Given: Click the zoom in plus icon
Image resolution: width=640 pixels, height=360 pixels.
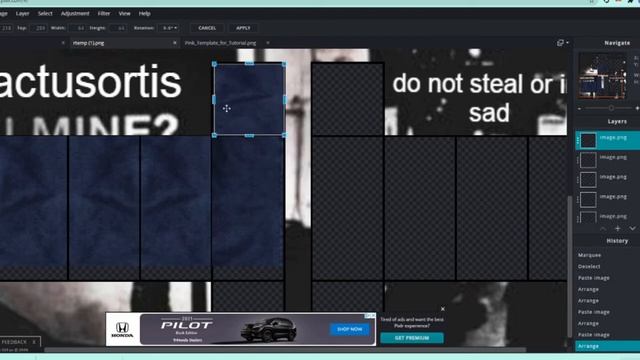Looking at the screenshot, I should tap(637, 109).
